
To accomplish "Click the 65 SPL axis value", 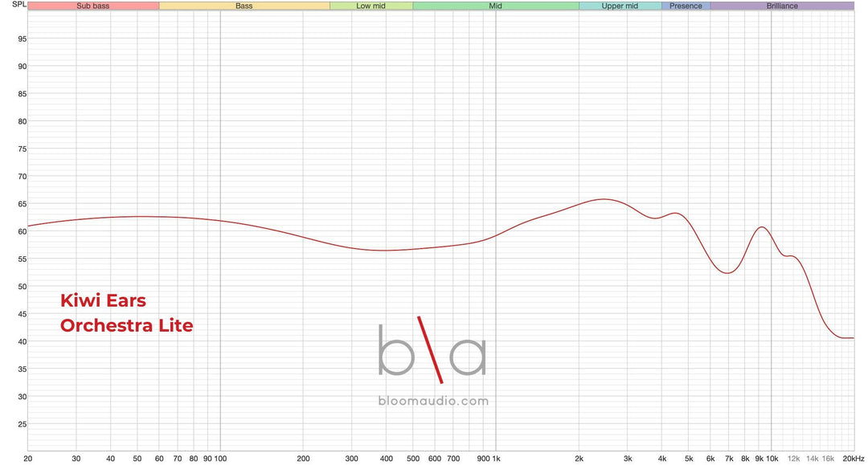I will tap(23, 204).
